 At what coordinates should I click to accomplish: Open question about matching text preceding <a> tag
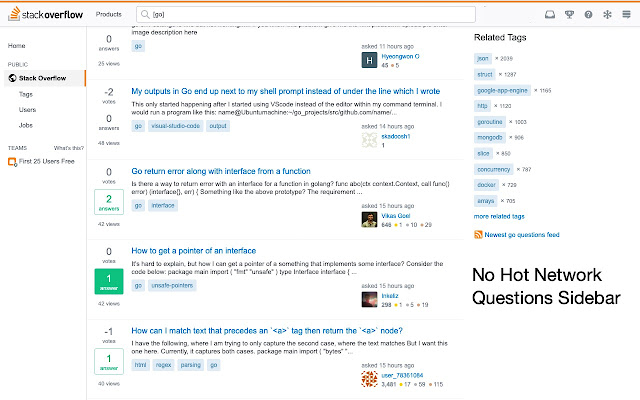[x=267, y=331]
